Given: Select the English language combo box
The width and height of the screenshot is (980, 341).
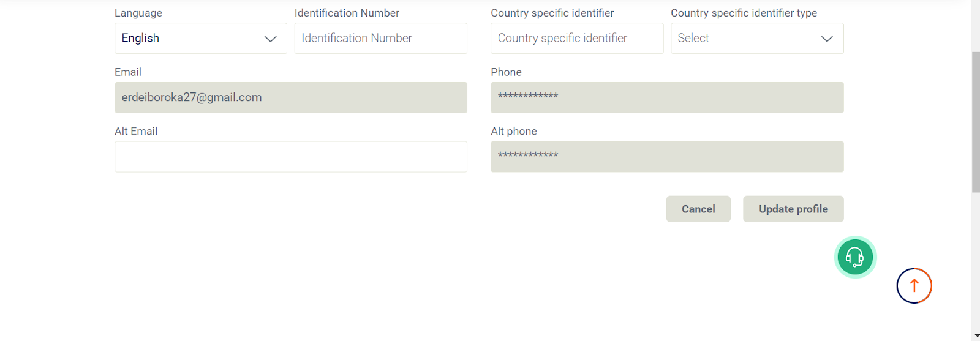Looking at the screenshot, I should click(201, 38).
